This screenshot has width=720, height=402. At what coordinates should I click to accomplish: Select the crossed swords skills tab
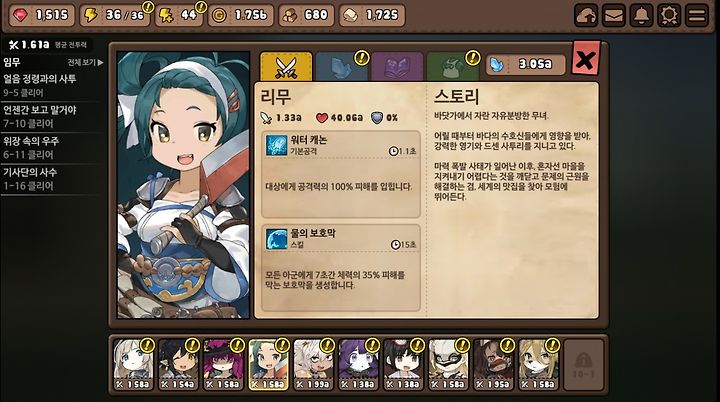(286, 67)
